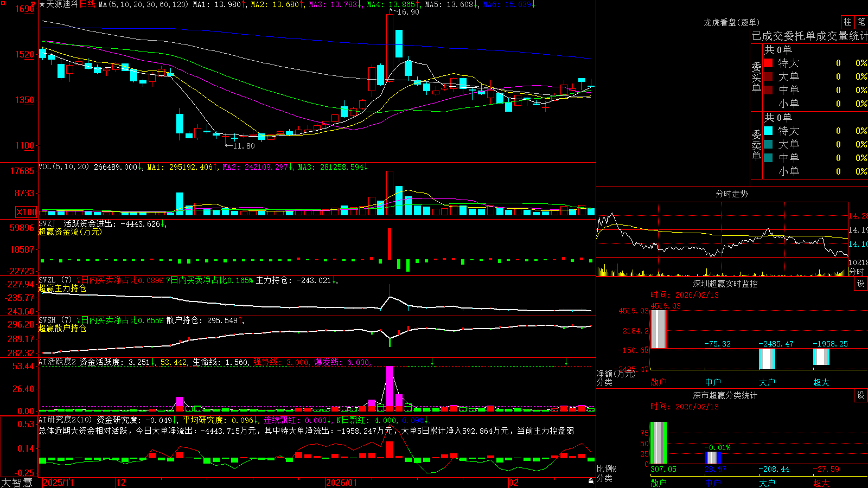The width and height of the screenshot is (868, 488).
Task: Switch order view to 柱 bar mode
Action: 847,22
